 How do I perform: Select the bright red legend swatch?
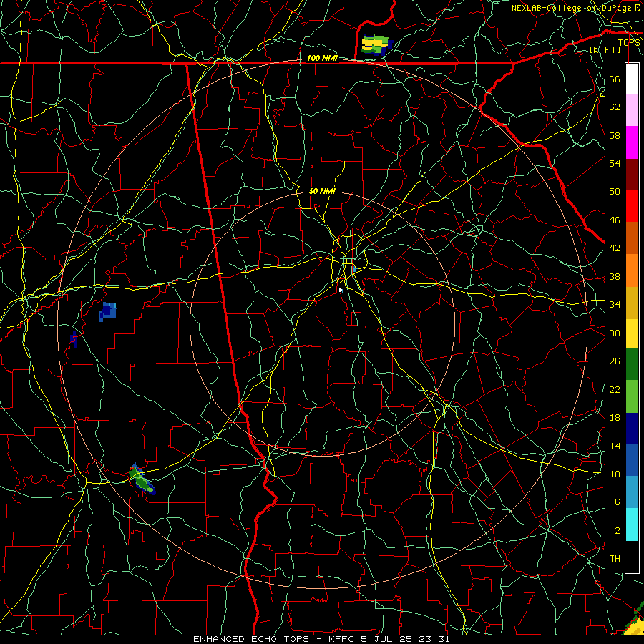[x=632, y=206]
